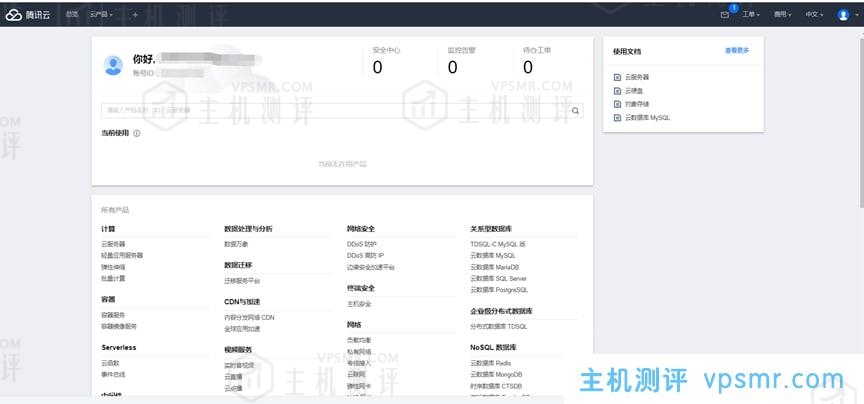
Task: Open the message mail icon
Action: (x=725, y=15)
